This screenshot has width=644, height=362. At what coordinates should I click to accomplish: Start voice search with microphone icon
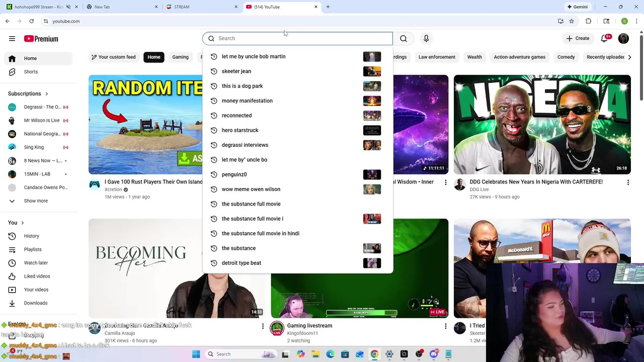pyautogui.click(x=426, y=38)
